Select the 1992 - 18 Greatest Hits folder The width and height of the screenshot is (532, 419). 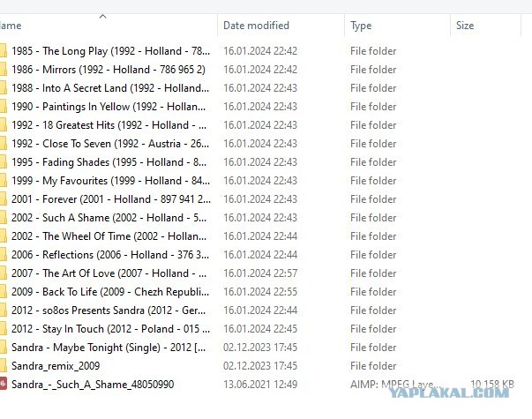click(109, 125)
